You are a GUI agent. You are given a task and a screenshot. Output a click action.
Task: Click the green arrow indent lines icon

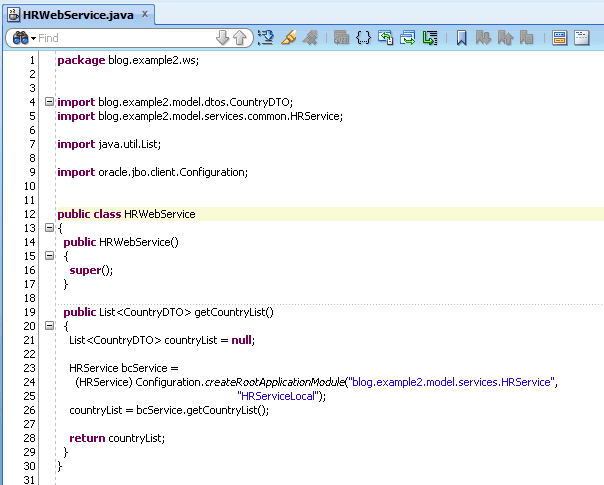click(430, 38)
